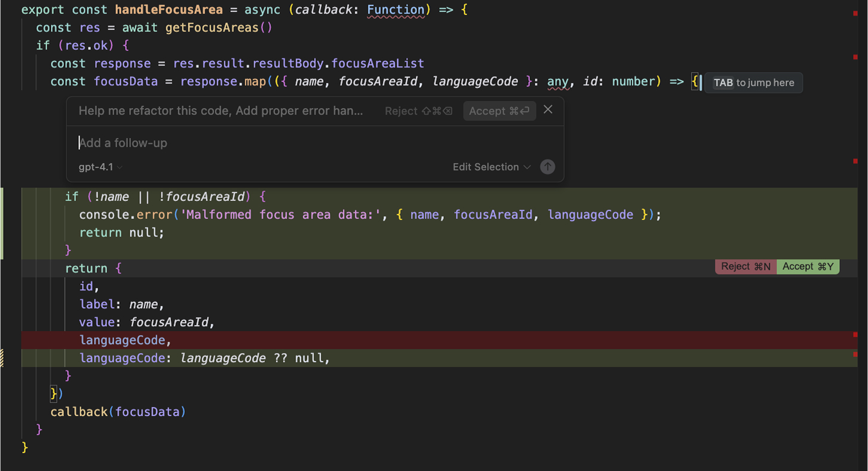Click the 'return {' line
868x471 pixels.
(93, 268)
